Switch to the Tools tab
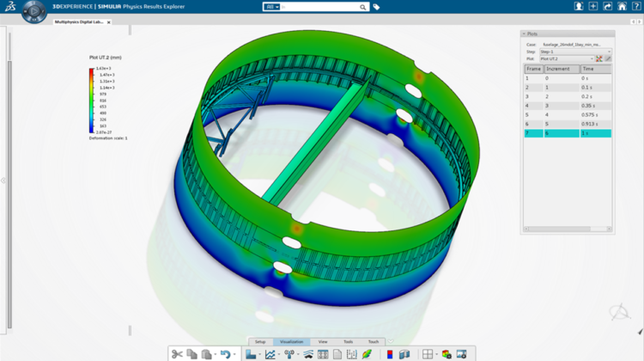The width and height of the screenshot is (644, 361). pyautogui.click(x=348, y=341)
